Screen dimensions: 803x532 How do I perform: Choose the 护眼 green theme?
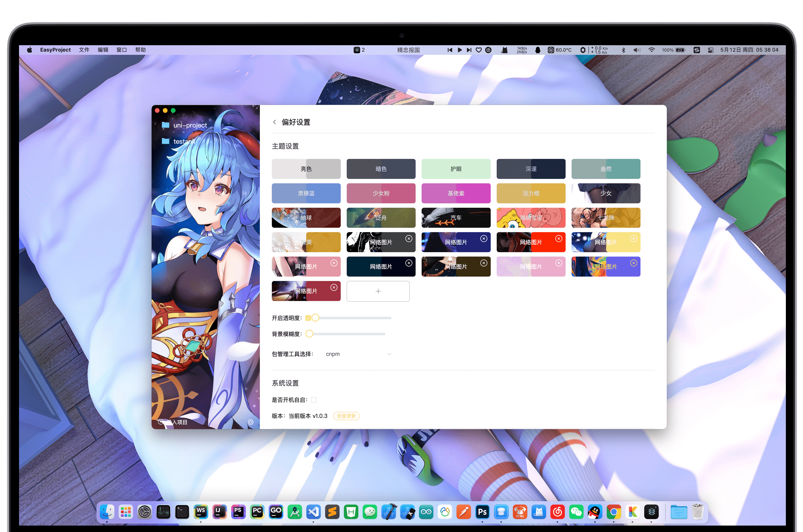click(456, 169)
